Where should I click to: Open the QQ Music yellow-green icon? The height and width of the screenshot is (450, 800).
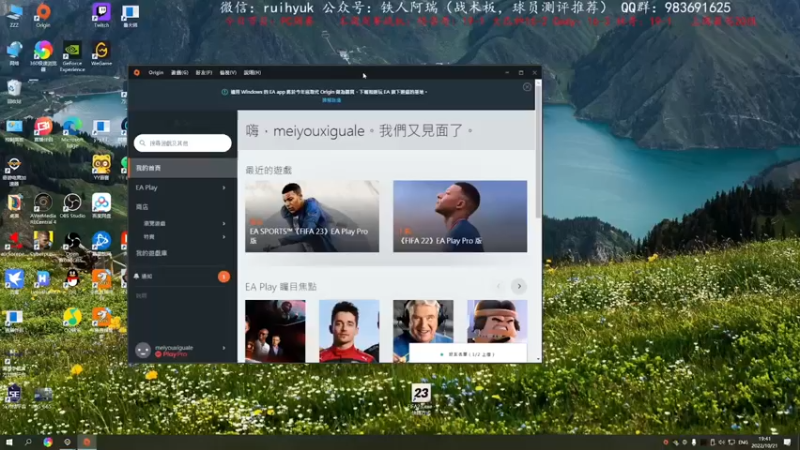click(72, 319)
